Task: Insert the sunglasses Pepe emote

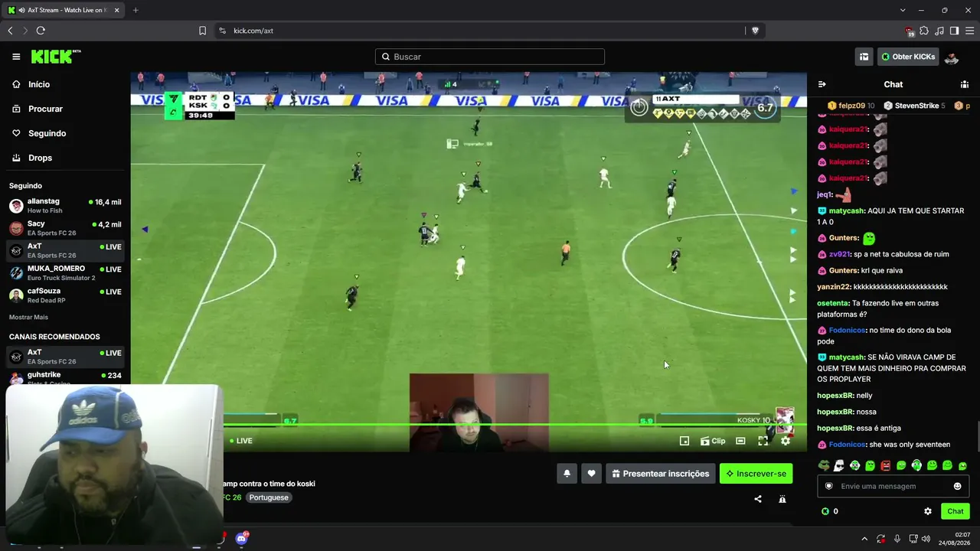Action: pyautogui.click(x=824, y=465)
